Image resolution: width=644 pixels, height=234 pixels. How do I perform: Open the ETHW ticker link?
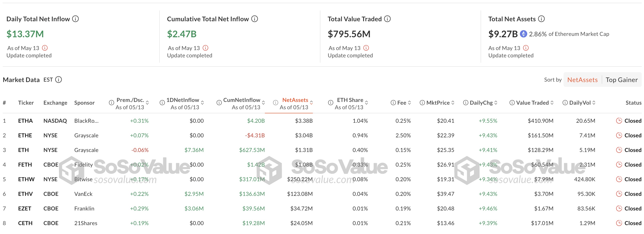(26, 179)
